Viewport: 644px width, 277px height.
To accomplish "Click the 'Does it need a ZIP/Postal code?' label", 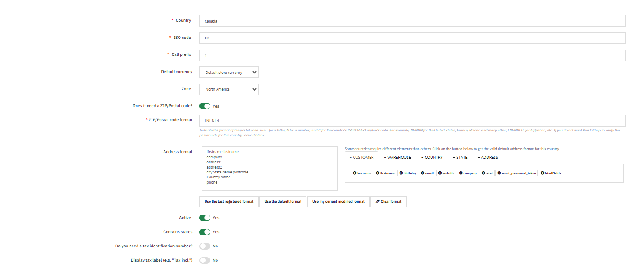I will [x=163, y=106].
